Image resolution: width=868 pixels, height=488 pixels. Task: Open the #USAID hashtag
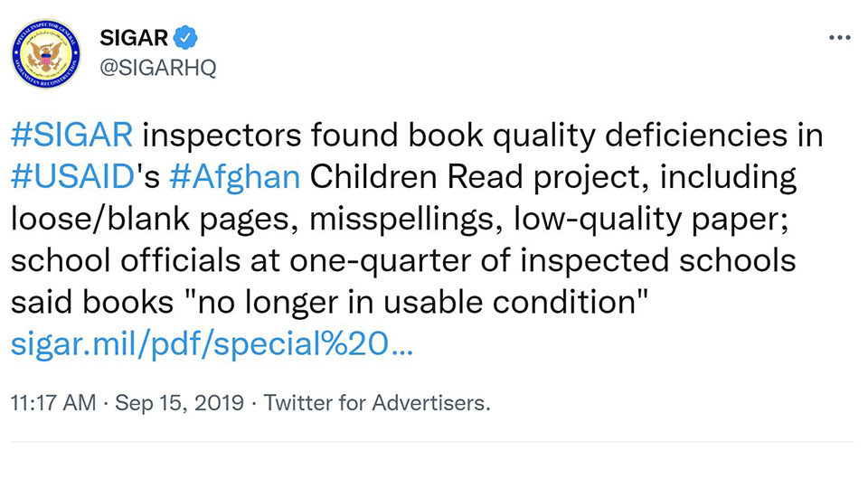[73, 176]
